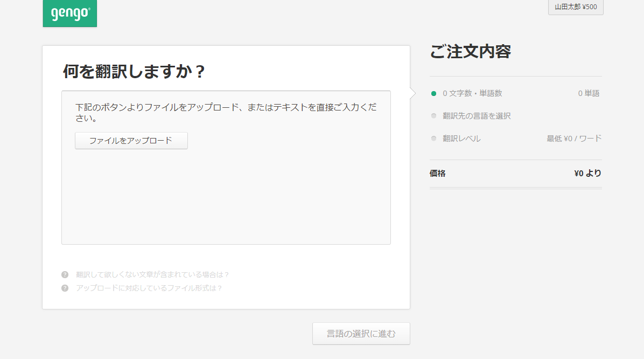Open the アップロードに対応しているファイル形式は？ help link

[149, 288]
